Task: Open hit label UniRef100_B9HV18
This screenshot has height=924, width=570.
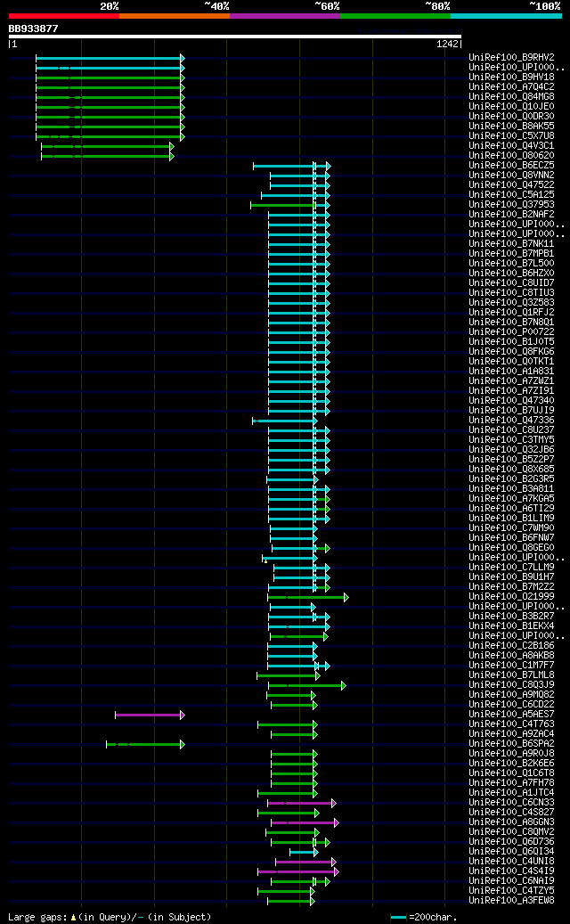Action: pyautogui.click(x=511, y=77)
